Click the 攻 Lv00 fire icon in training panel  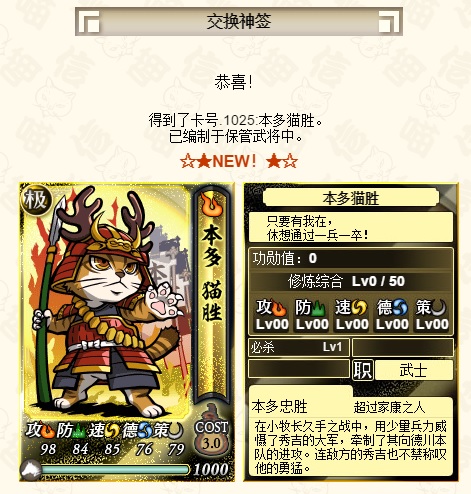click(279, 308)
